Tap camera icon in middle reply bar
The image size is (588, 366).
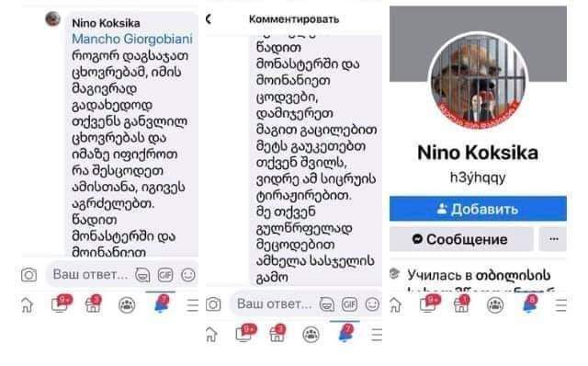pyautogui.click(x=213, y=304)
